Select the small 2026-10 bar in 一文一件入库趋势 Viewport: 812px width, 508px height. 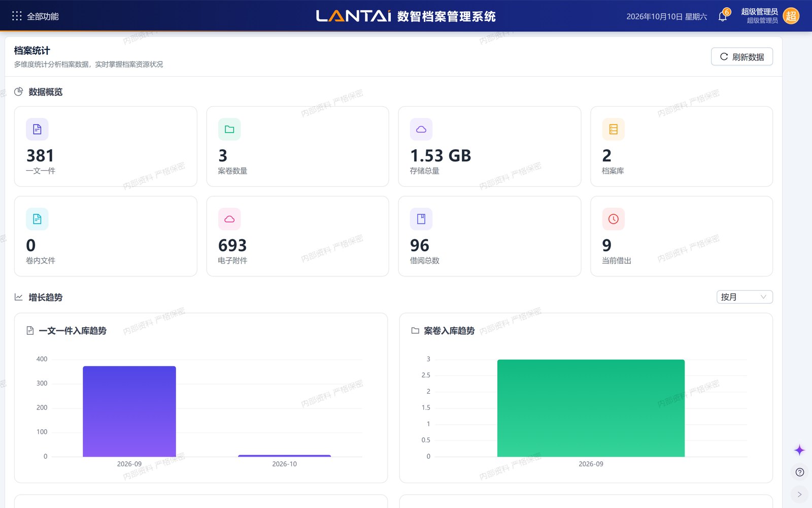pyautogui.click(x=284, y=456)
